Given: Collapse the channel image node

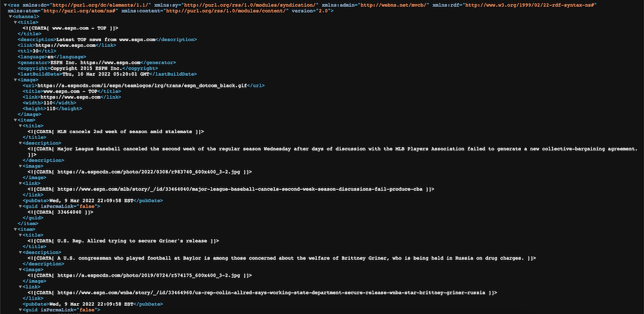Looking at the screenshot, I should [15, 80].
